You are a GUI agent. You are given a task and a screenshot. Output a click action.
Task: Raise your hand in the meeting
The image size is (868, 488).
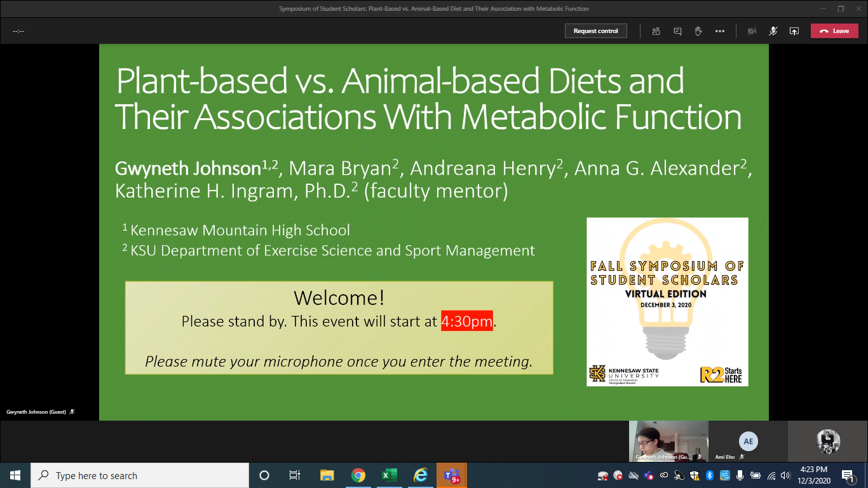point(698,31)
